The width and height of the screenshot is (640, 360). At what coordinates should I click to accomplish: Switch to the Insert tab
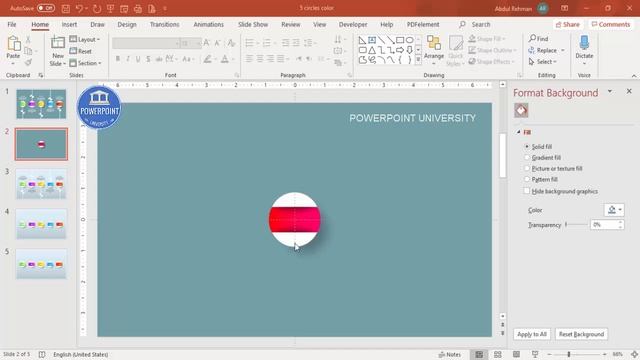tap(69, 24)
